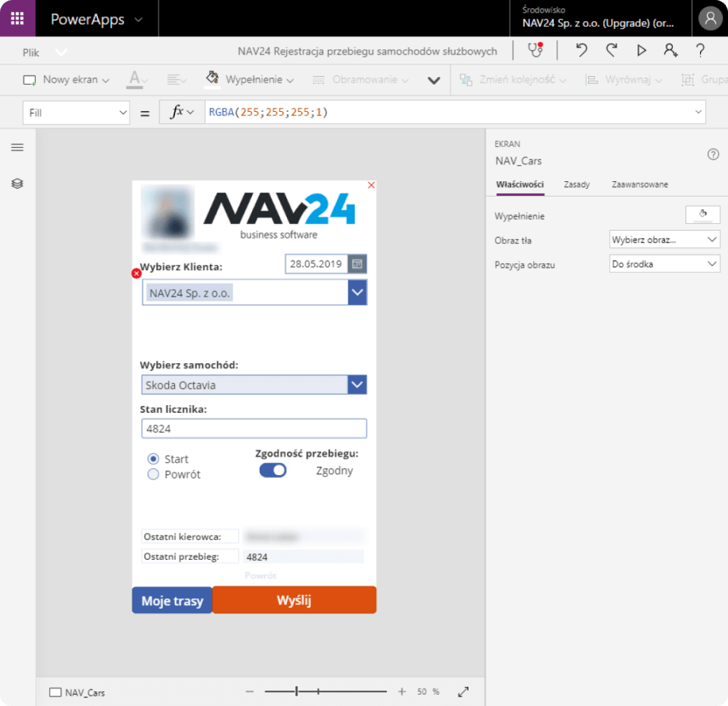Click the Stan licznika input field
Image resolution: width=728 pixels, height=706 pixels.
click(x=254, y=428)
